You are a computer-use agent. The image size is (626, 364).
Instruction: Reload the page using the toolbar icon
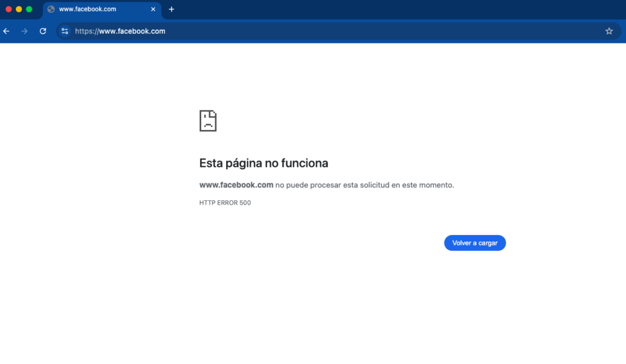43,31
